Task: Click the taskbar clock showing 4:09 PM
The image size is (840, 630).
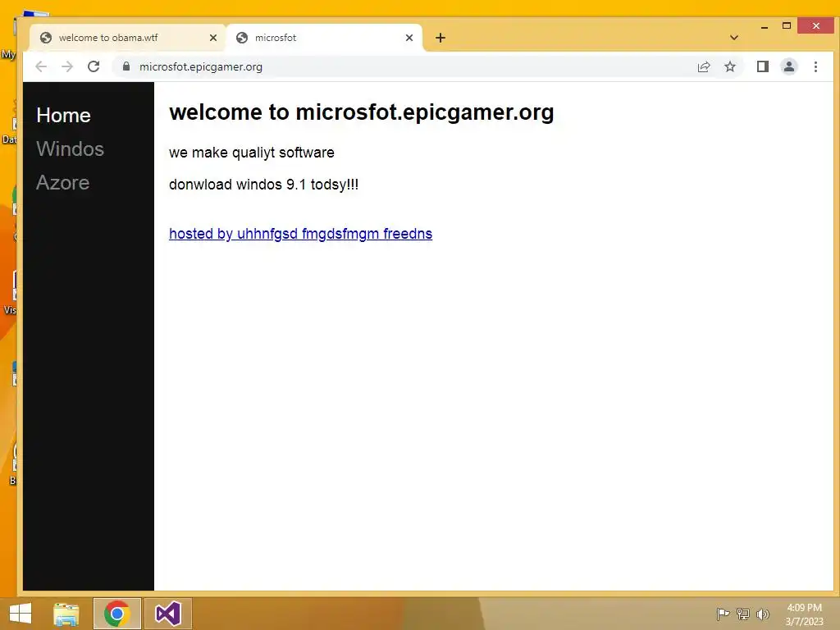Action: pyautogui.click(x=804, y=614)
